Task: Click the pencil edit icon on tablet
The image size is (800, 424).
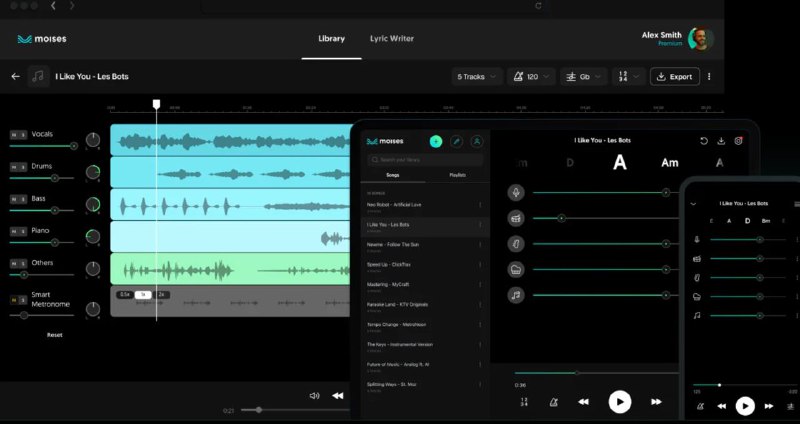Action: click(x=457, y=141)
